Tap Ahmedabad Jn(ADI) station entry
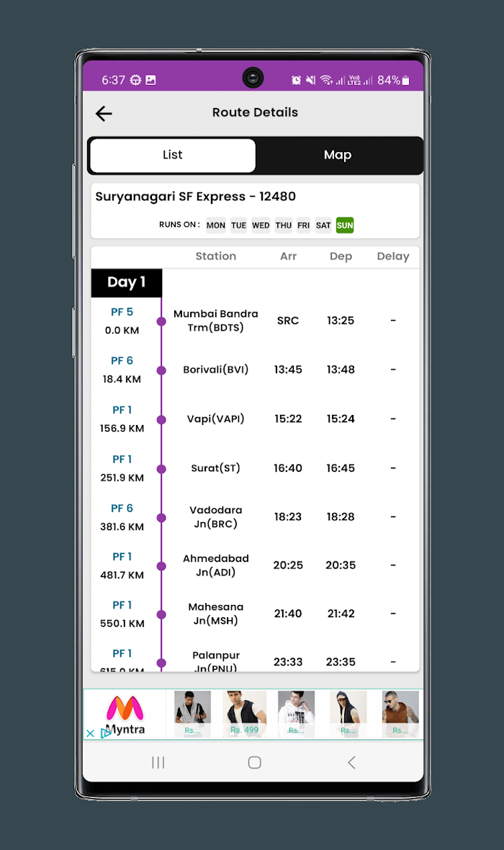The height and width of the screenshot is (850, 504). pos(216,565)
